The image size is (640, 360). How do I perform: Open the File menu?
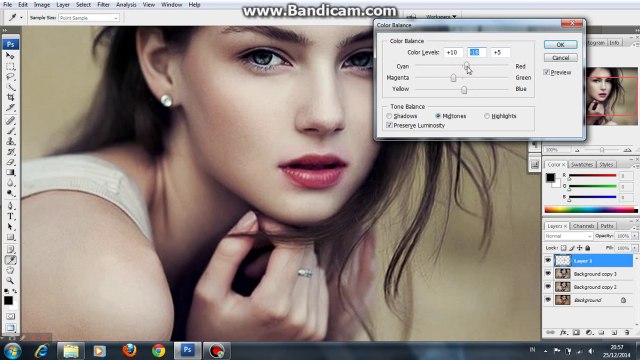(7, 5)
